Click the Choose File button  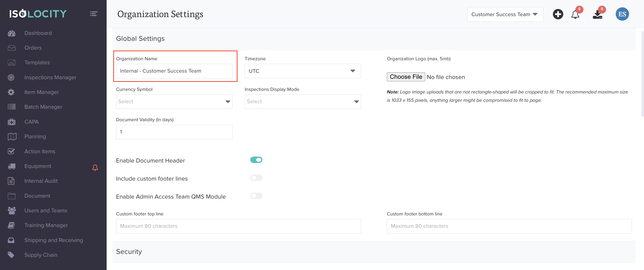406,77
